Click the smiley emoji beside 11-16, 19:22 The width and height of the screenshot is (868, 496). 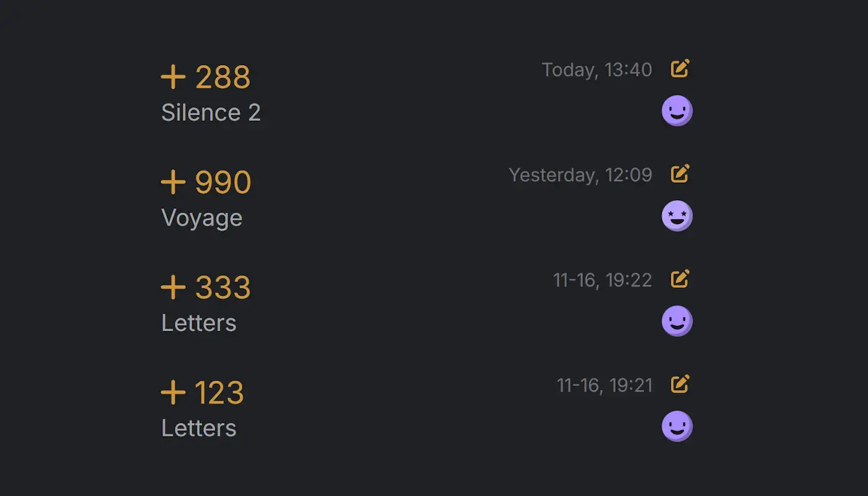(677, 321)
